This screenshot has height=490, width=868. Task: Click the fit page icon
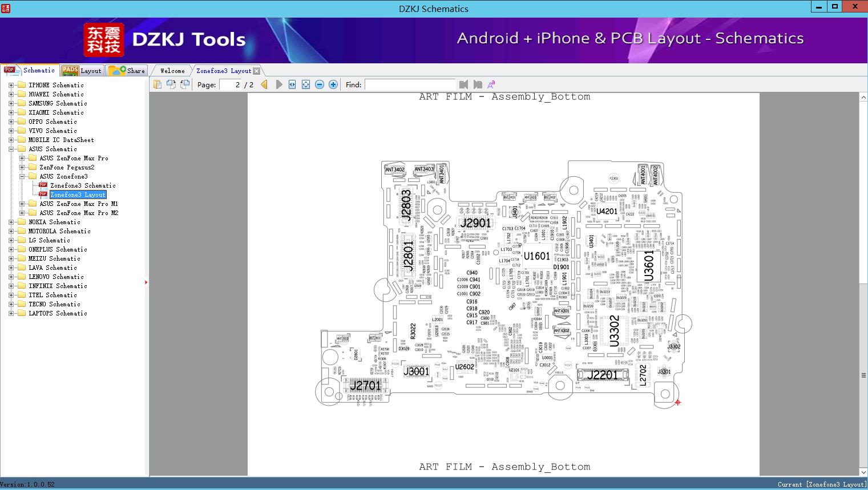(x=306, y=84)
